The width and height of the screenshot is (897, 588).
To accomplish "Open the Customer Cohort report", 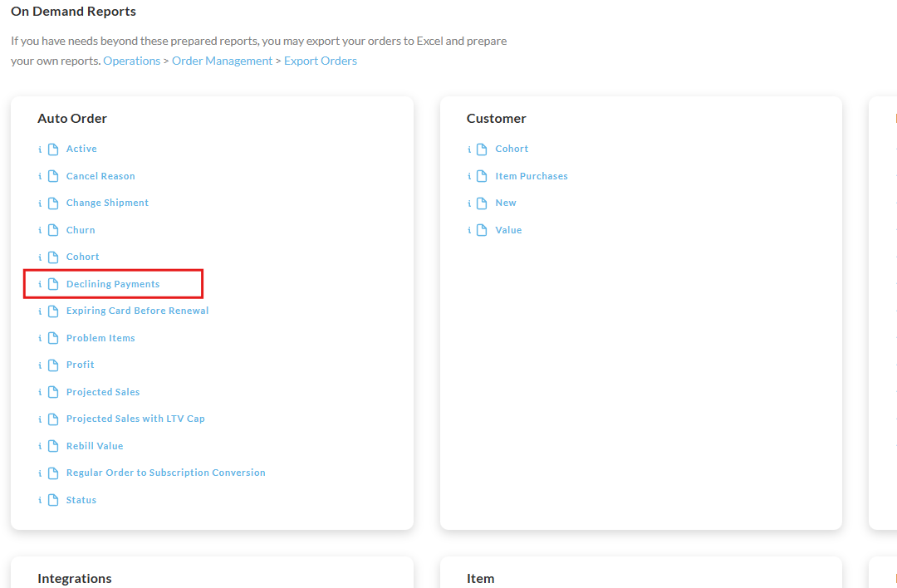I will tap(512, 149).
